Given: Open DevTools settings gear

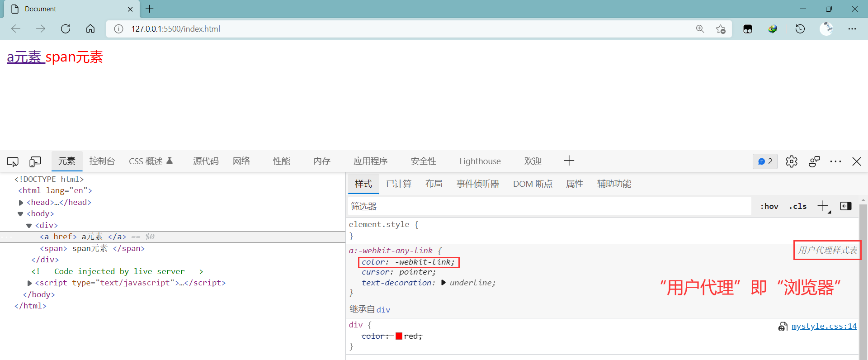Looking at the screenshot, I should coord(792,161).
